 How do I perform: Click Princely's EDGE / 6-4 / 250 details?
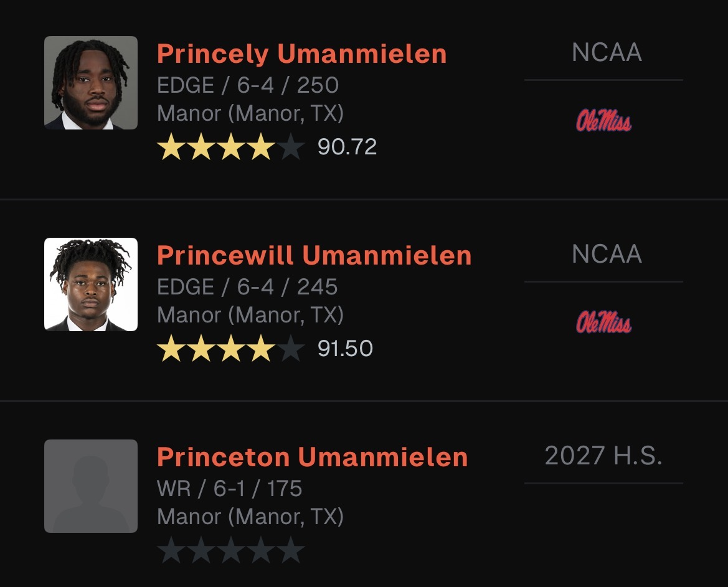point(248,85)
